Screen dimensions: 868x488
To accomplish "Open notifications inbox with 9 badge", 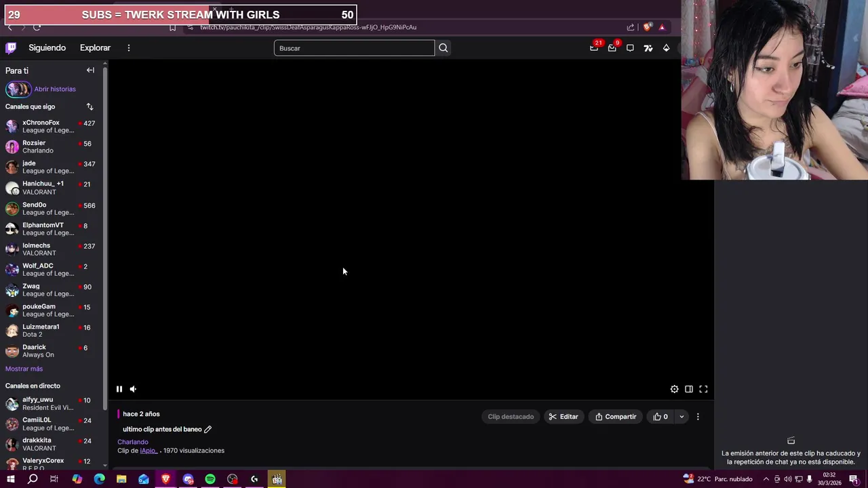I will [613, 47].
